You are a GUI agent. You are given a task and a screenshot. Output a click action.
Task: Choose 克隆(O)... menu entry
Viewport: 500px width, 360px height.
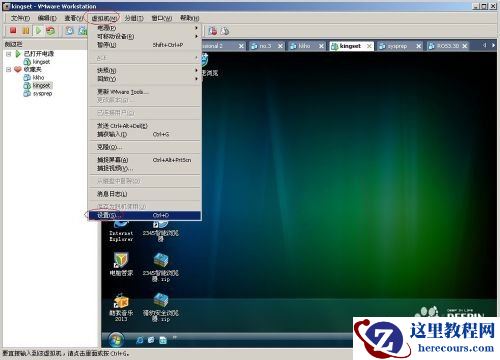tap(144, 147)
